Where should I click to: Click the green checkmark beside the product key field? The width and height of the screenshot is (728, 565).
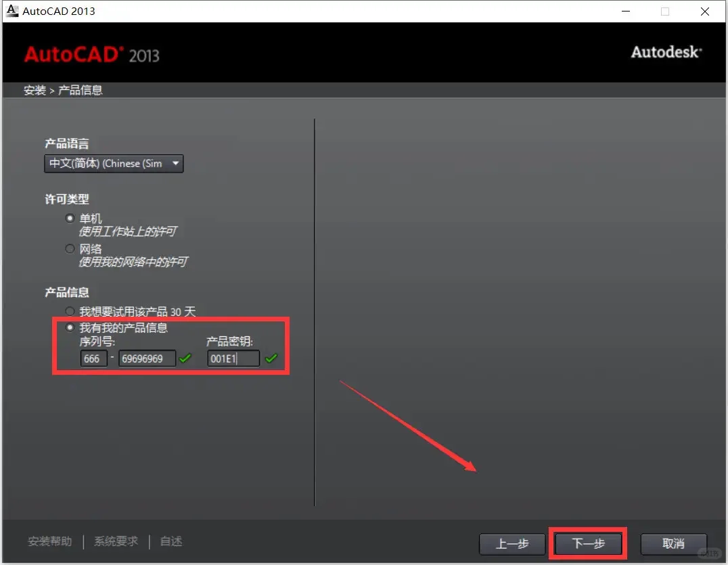pos(271,358)
